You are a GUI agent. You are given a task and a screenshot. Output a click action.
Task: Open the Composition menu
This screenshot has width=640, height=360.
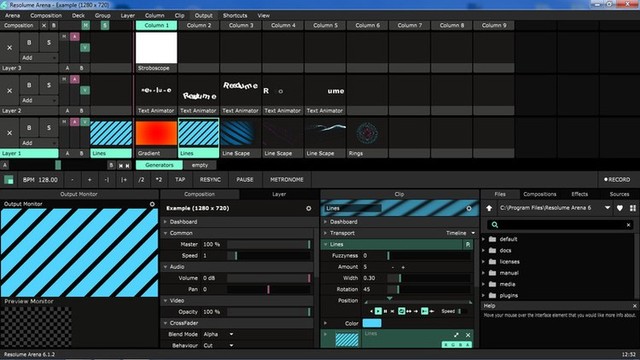[x=46, y=16]
